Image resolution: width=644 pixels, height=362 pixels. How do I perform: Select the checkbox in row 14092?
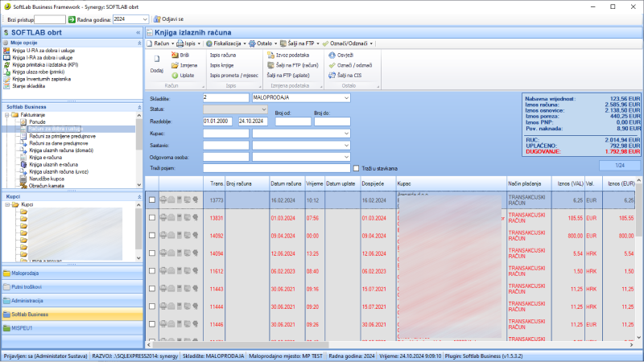(x=152, y=236)
